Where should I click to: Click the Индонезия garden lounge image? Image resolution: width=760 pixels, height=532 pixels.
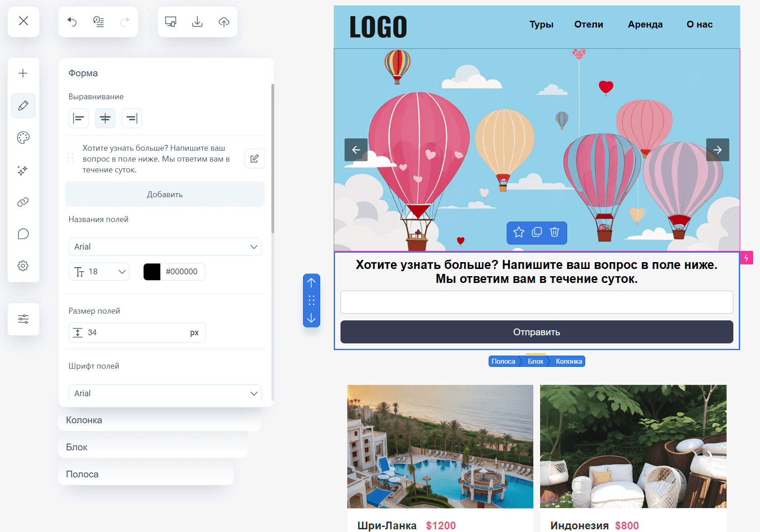click(633, 447)
